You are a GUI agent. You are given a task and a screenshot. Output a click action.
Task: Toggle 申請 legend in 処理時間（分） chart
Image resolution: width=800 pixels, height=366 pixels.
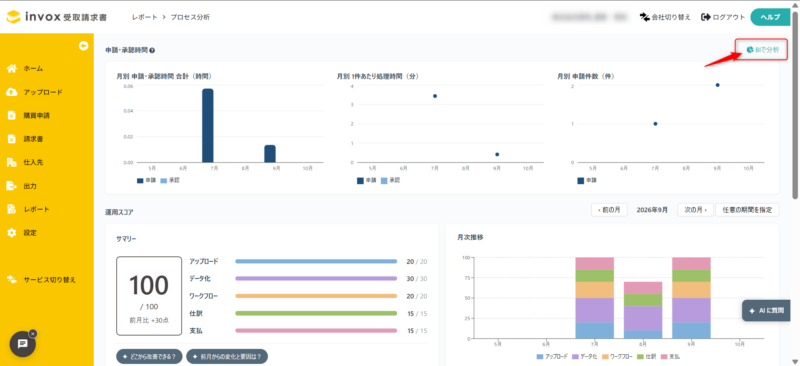[x=366, y=180]
